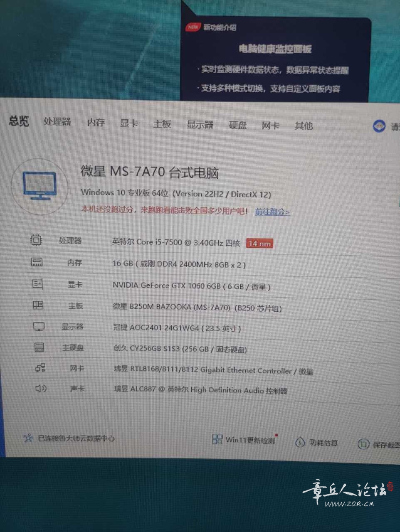Viewport: 400px width, 532px height.
Task: Click the cloud data center connection icon
Action: coord(28,438)
